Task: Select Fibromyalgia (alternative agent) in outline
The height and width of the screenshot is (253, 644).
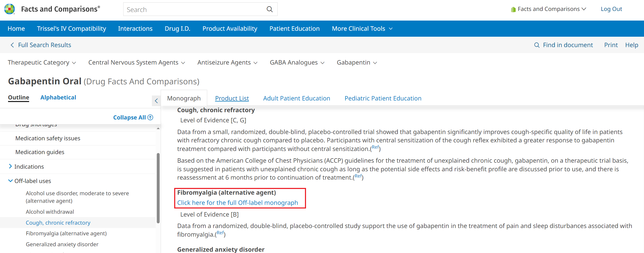Action: pyautogui.click(x=66, y=233)
